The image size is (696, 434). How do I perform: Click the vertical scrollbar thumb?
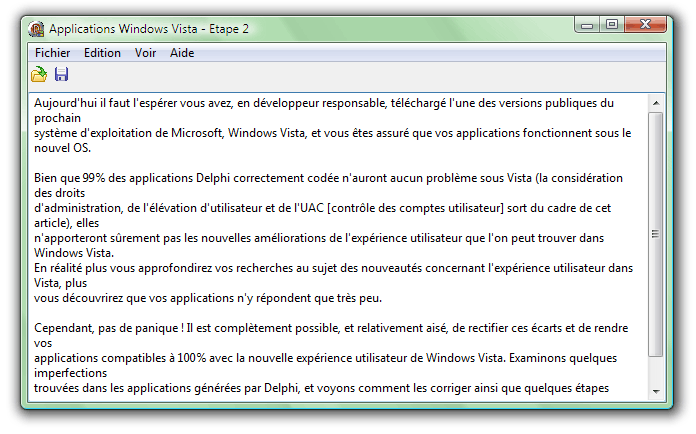656,234
